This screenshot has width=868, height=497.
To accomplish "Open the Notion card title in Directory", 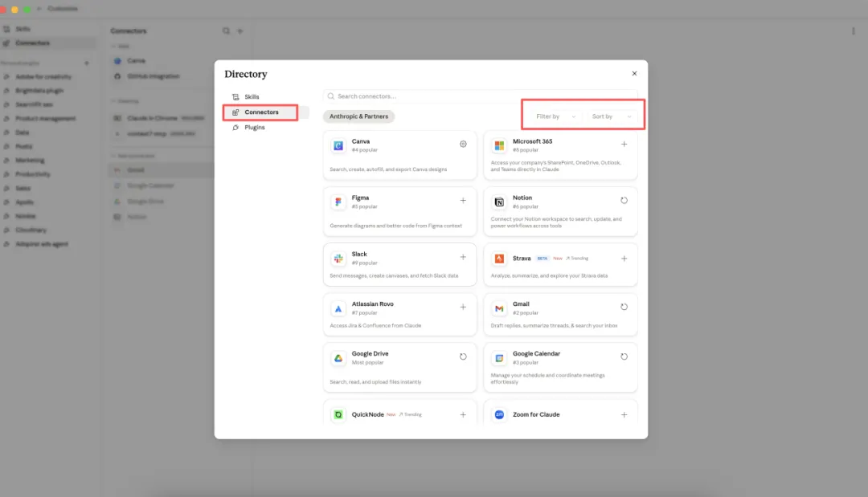I will [x=522, y=198].
